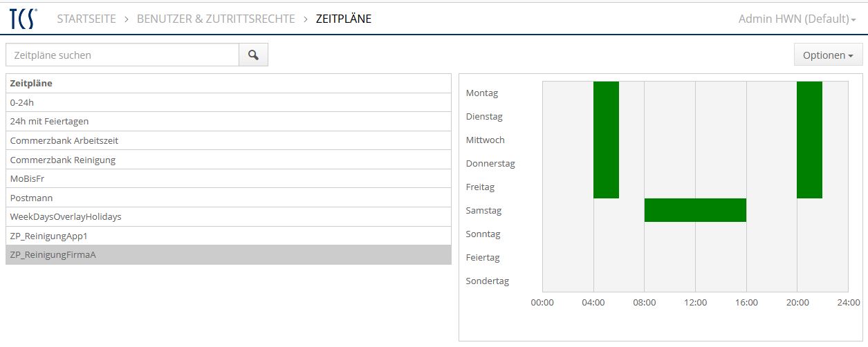Expand the Admin HWN (Default) user menu
Screen dimensions: 868x347
point(797,19)
